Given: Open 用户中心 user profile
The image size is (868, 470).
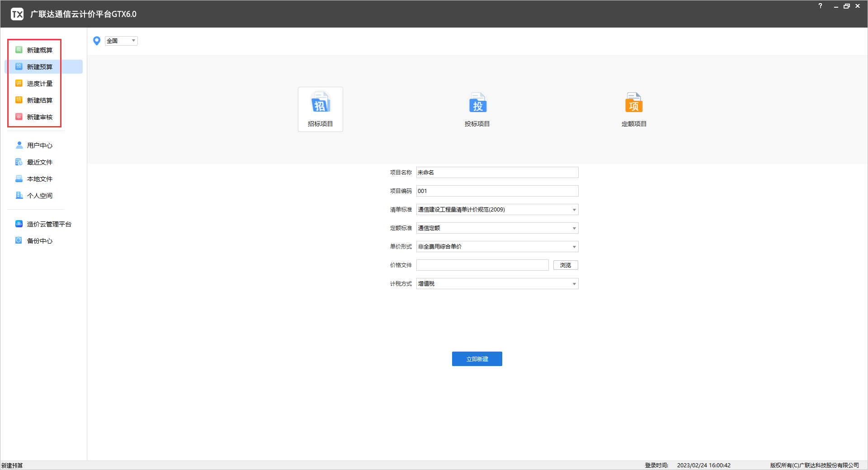Looking at the screenshot, I should coord(39,146).
